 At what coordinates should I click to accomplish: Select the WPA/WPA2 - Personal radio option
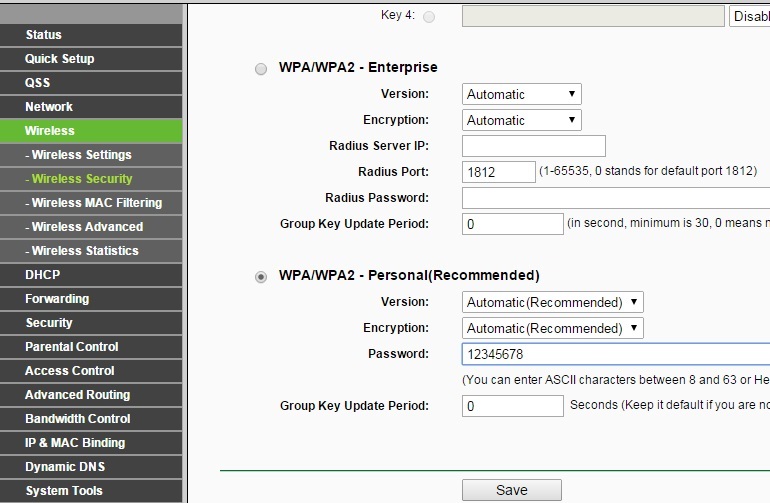click(x=261, y=276)
